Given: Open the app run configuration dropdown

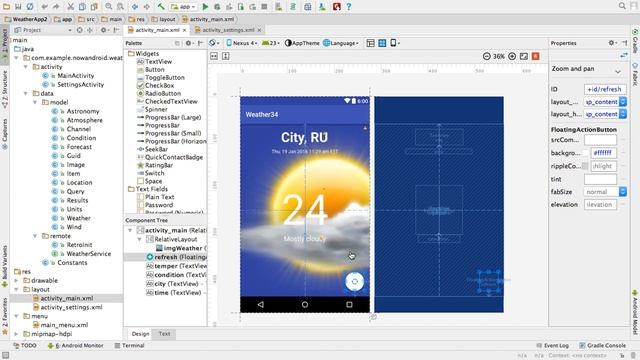Looking at the screenshot, I should pos(183,7).
